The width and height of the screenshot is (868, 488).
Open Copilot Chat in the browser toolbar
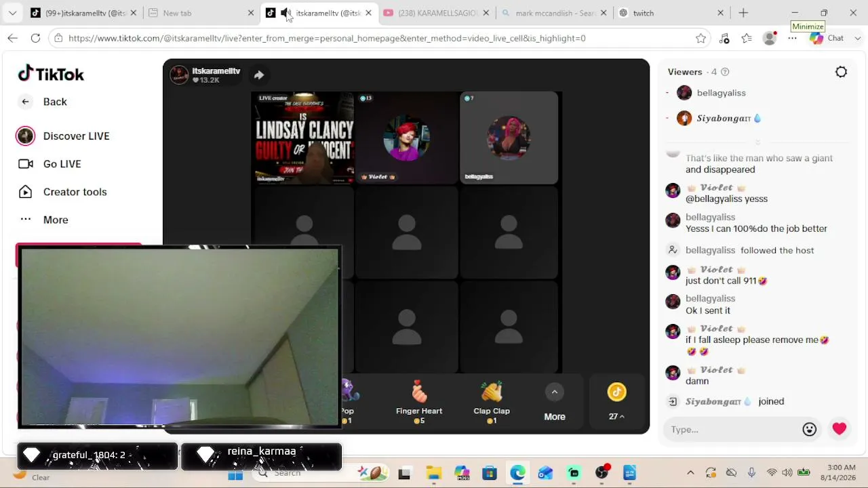[827, 39]
